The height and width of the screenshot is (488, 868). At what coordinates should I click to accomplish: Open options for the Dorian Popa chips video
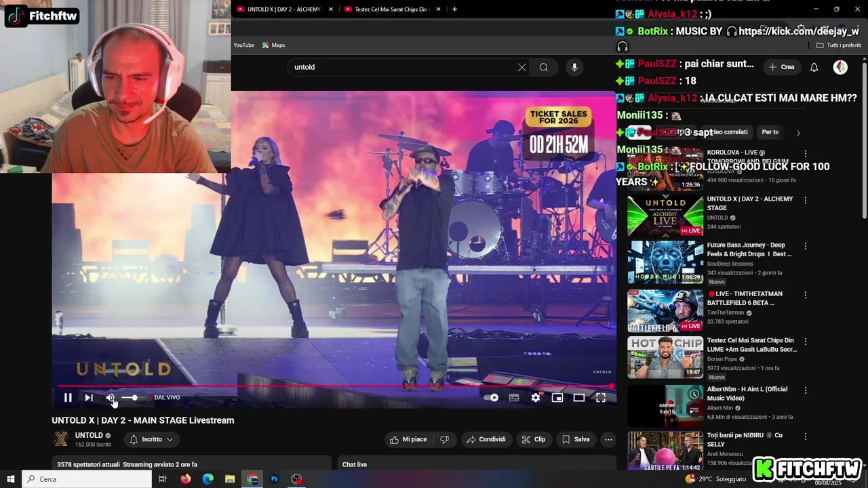click(806, 342)
